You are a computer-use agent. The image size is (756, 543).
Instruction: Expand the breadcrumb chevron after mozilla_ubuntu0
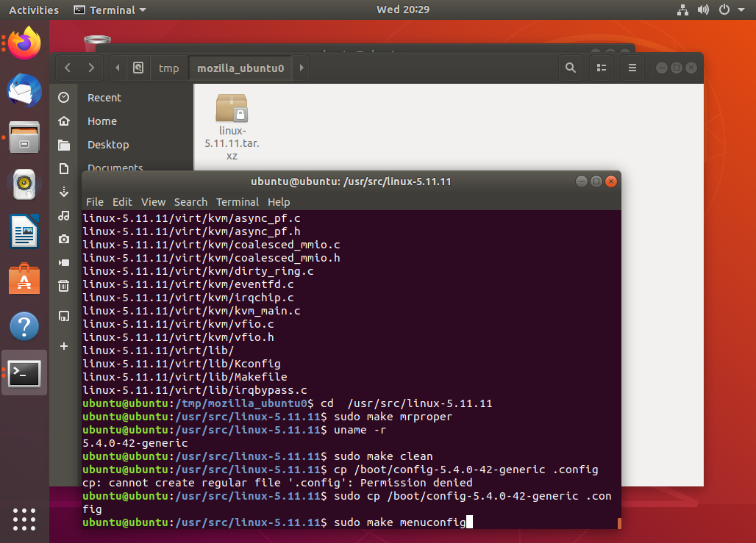(x=301, y=67)
